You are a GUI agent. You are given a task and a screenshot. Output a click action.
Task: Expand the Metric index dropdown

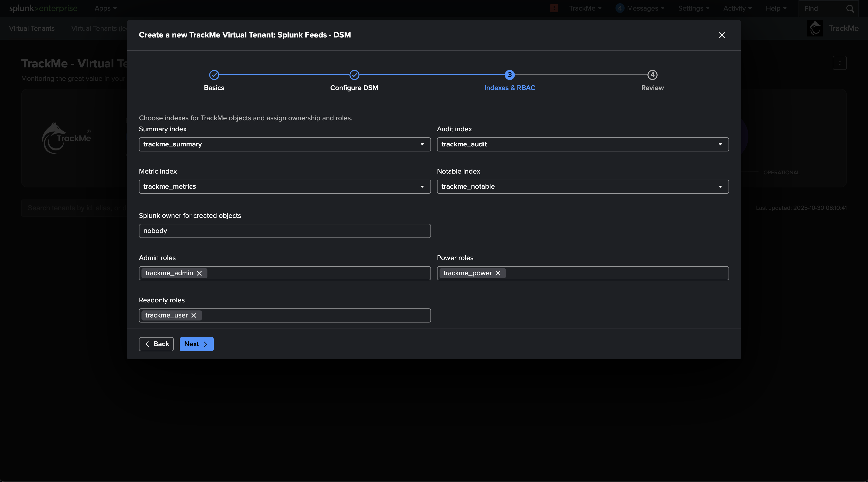[x=284, y=187]
